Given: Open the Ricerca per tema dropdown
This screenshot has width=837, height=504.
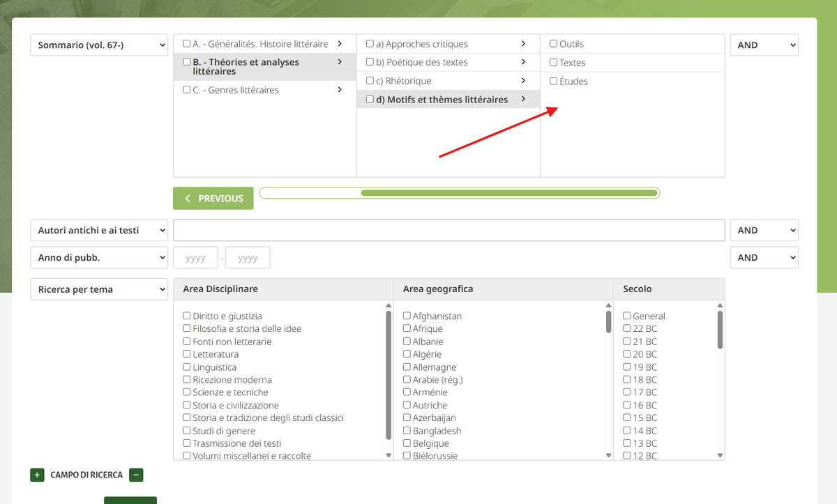Looking at the screenshot, I should pyautogui.click(x=99, y=289).
